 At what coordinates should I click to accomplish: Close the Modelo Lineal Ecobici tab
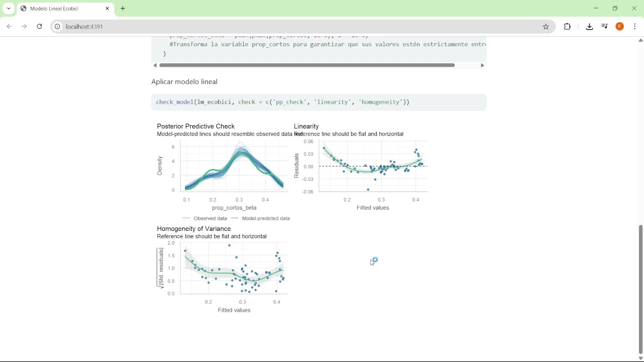pos(108,9)
